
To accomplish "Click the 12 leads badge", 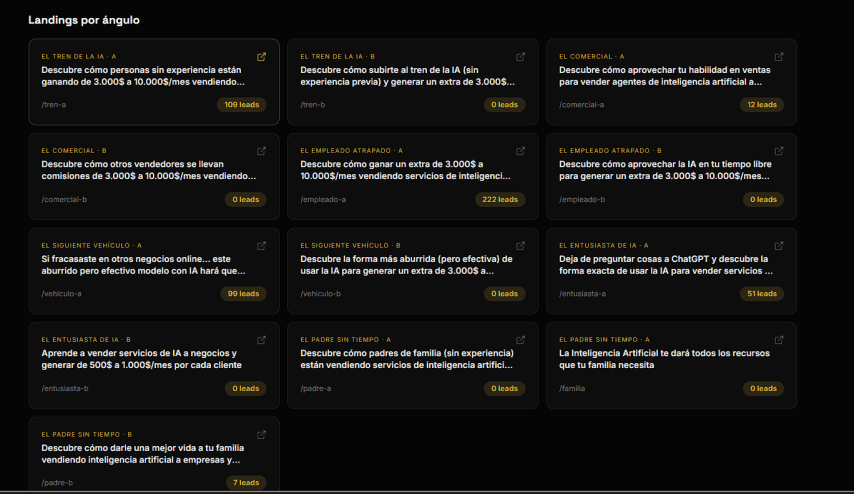I will (x=762, y=105).
